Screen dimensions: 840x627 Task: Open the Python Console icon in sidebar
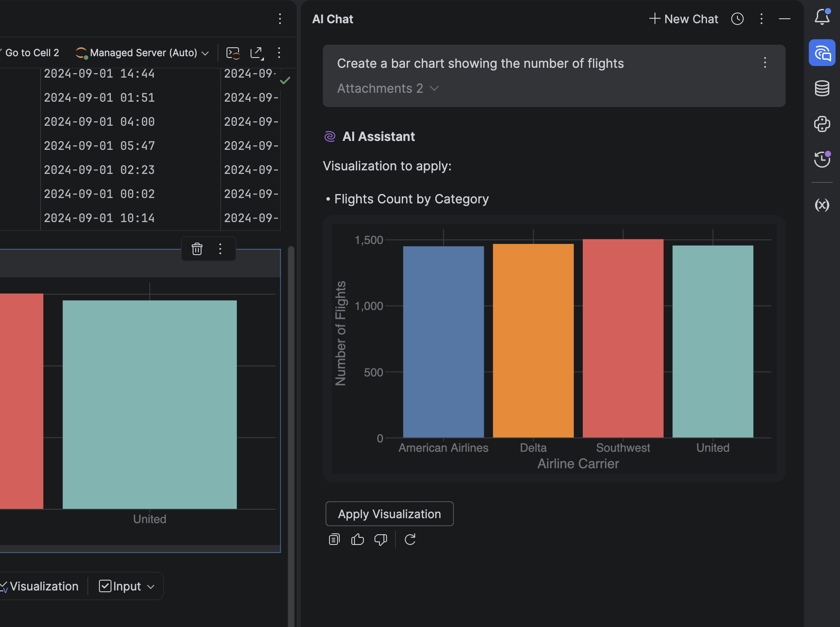(x=822, y=124)
